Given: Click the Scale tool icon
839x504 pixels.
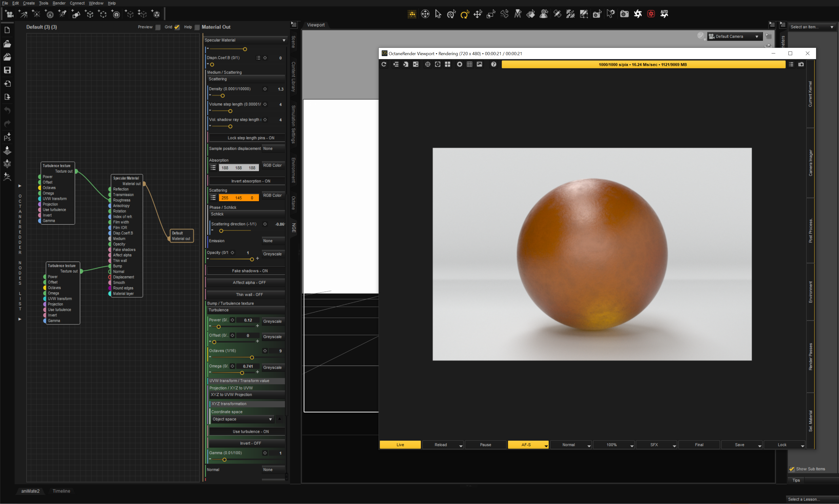Looking at the screenshot, I should [x=491, y=14].
